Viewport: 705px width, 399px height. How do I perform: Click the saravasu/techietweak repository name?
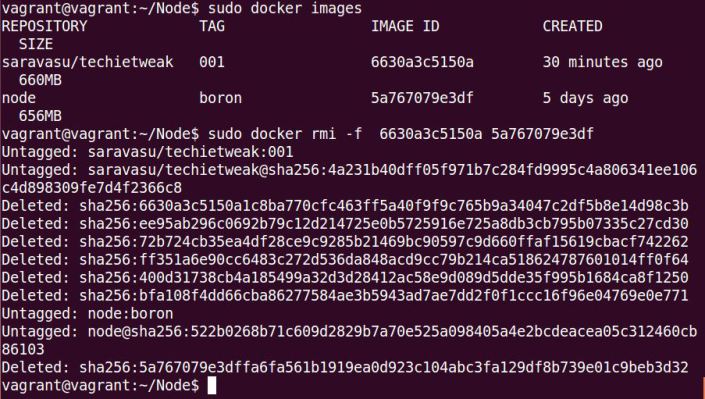88,62
